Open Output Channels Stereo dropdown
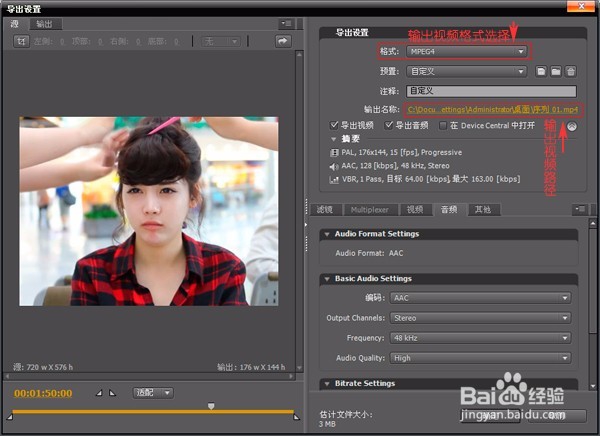This screenshot has width=600, height=436. click(x=481, y=318)
